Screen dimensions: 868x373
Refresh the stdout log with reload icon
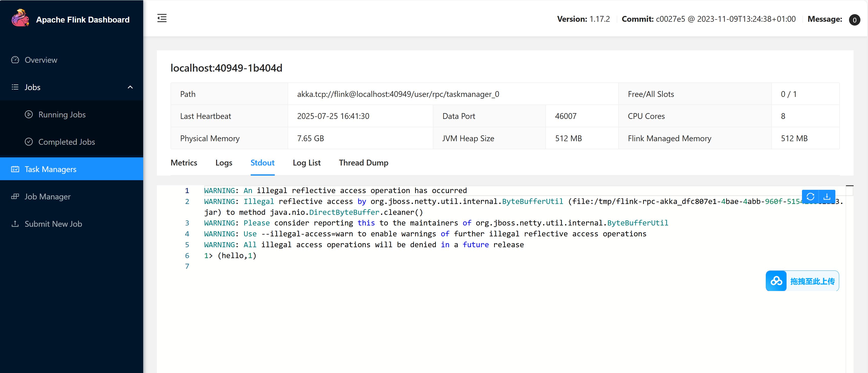(810, 196)
